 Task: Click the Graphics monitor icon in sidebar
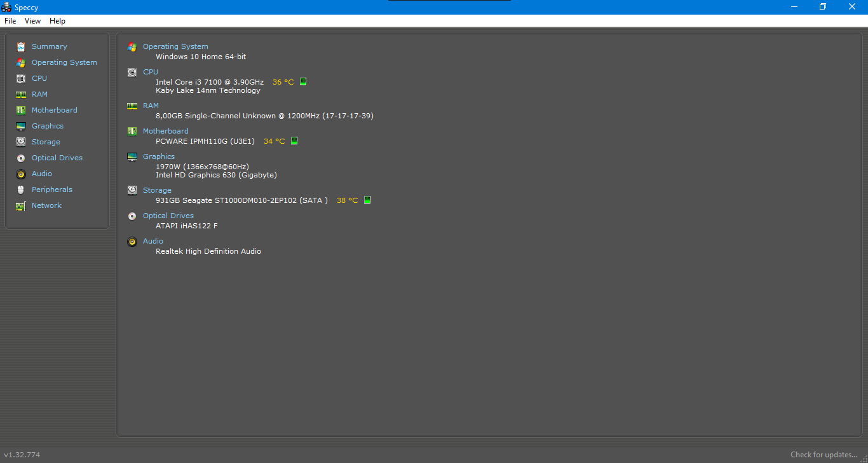[x=21, y=126]
